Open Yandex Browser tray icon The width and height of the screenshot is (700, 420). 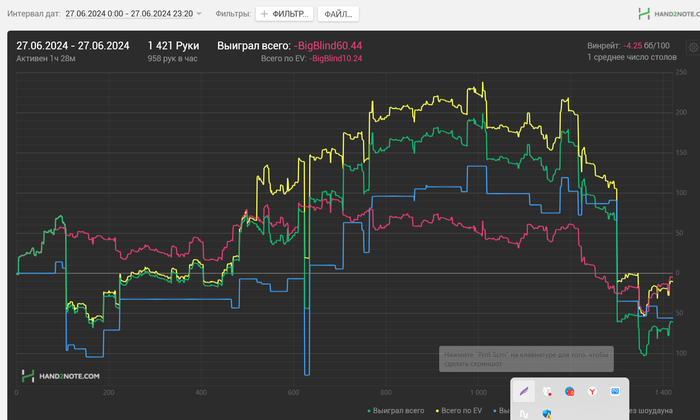tap(592, 391)
